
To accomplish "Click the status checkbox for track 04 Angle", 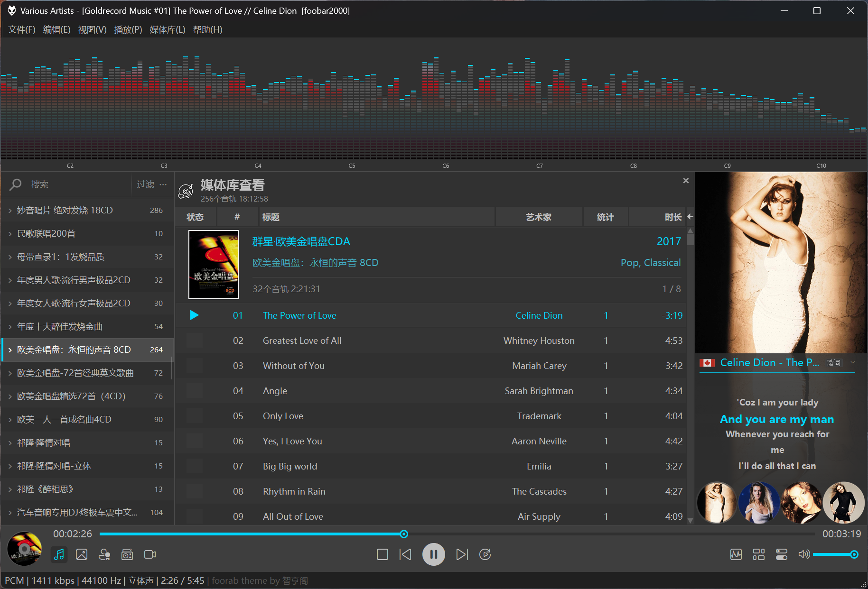I will [194, 391].
